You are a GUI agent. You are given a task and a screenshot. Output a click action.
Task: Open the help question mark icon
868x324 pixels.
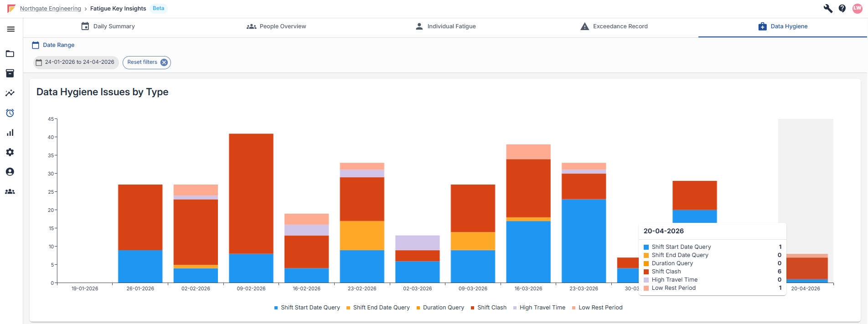[x=842, y=9]
